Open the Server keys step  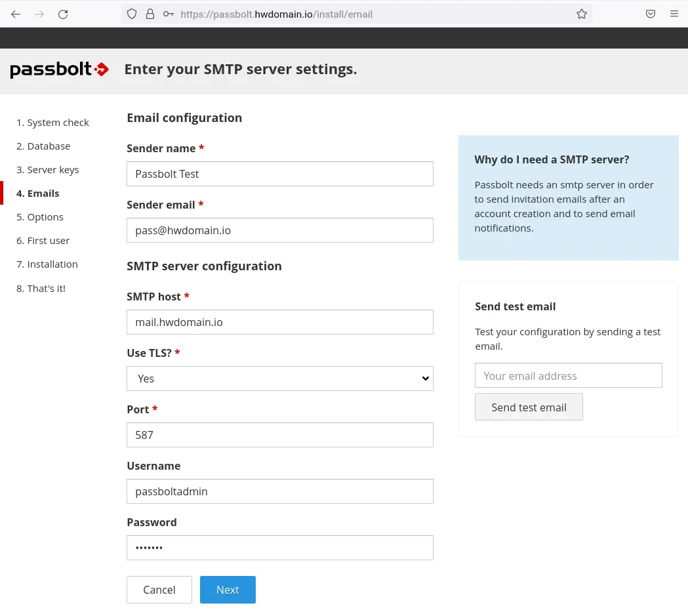click(x=47, y=170)
